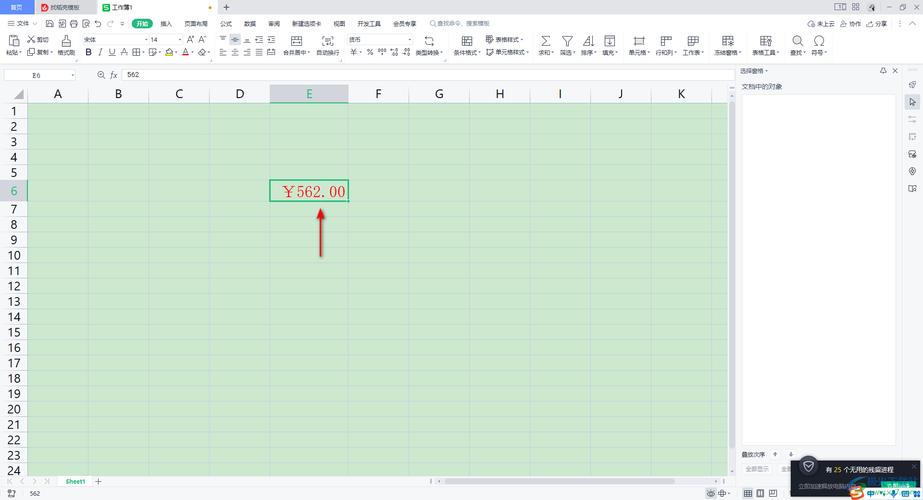Select the Cut (剪切) scissors tool
This screenshot has height=500, width=923.
(x=38, y=39)
